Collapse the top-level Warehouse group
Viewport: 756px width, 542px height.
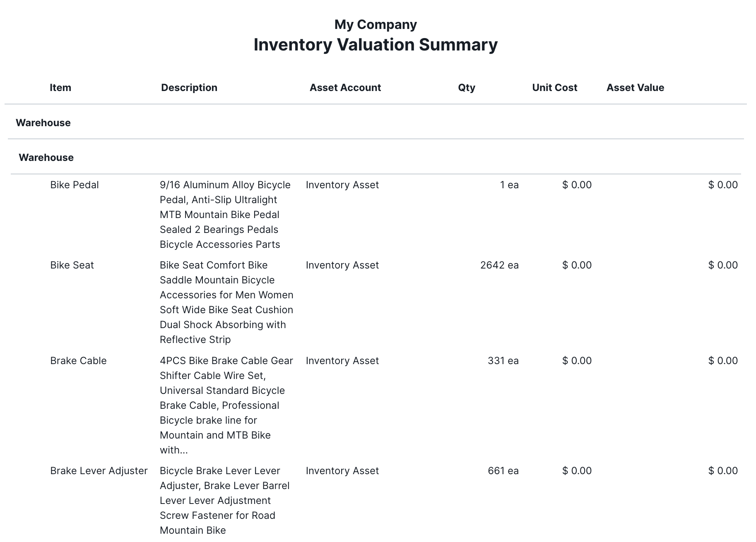[x=43, y=123]
